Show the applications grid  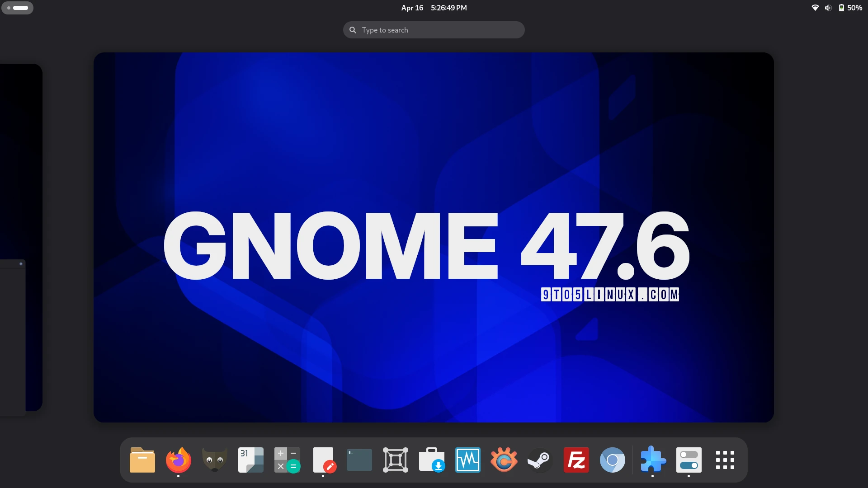(x=725, y=460)
